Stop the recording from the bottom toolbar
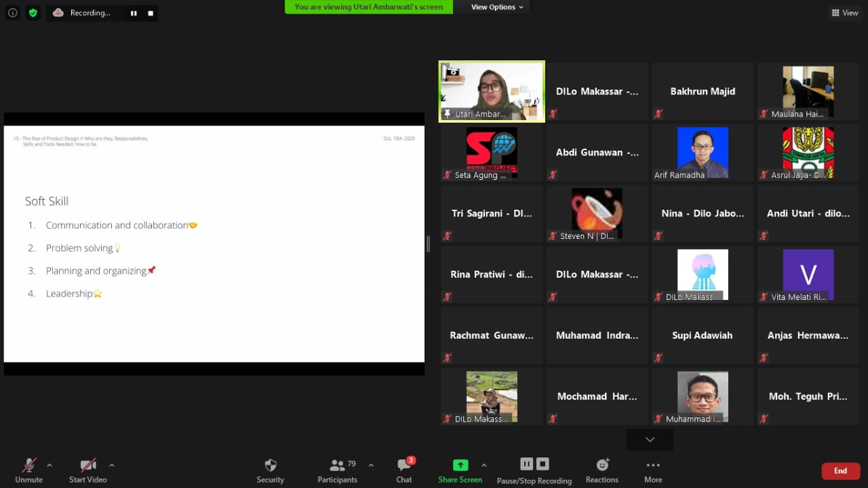 (x=542, y=464)
